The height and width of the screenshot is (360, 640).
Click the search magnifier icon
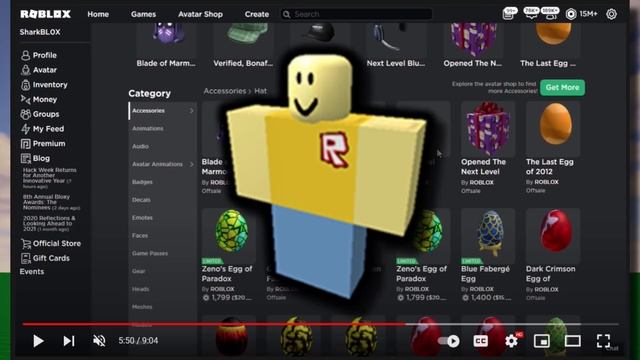(287, 14)
